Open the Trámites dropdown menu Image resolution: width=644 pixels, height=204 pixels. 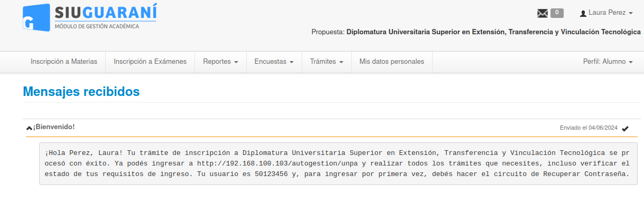point(326,62)
